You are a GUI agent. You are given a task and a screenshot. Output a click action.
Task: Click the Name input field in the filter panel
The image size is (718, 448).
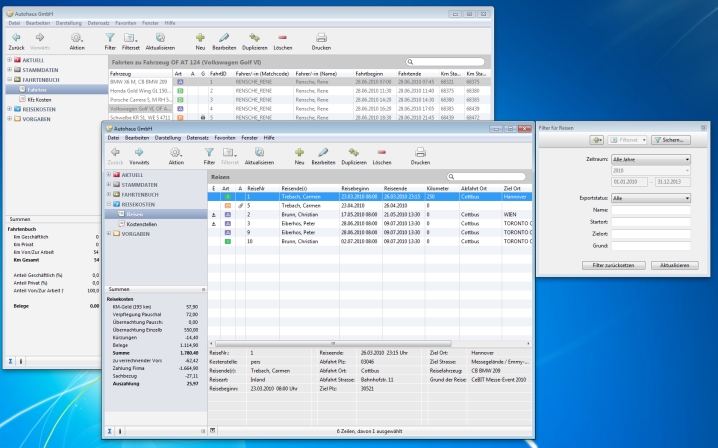point(650,211)
